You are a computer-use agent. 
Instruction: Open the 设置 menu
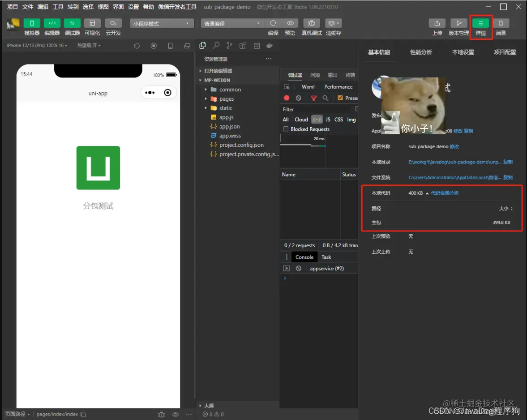coord(133,7)
